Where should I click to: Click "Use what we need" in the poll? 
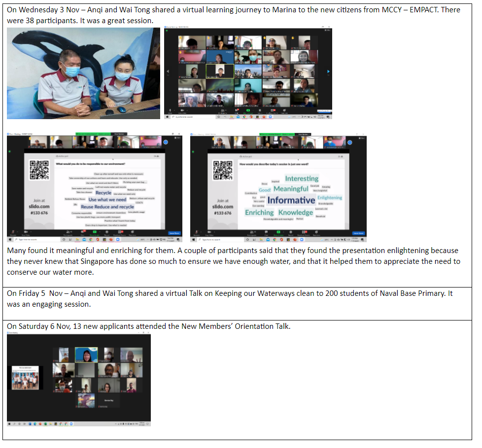coord(107,199)
